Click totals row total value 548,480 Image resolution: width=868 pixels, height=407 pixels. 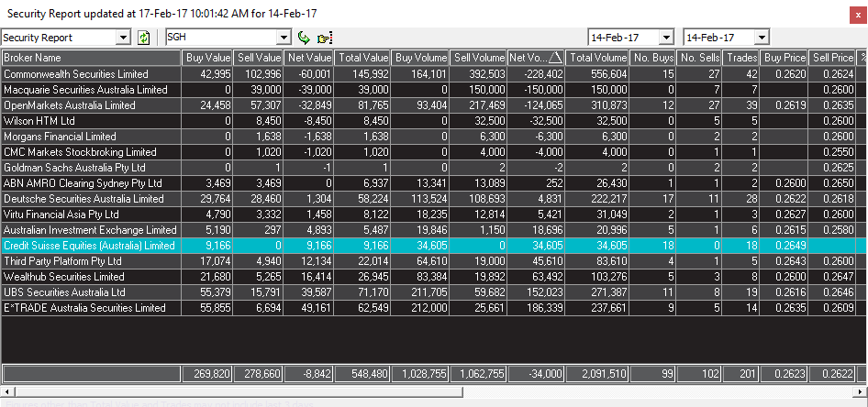click(x=362, y=374)
